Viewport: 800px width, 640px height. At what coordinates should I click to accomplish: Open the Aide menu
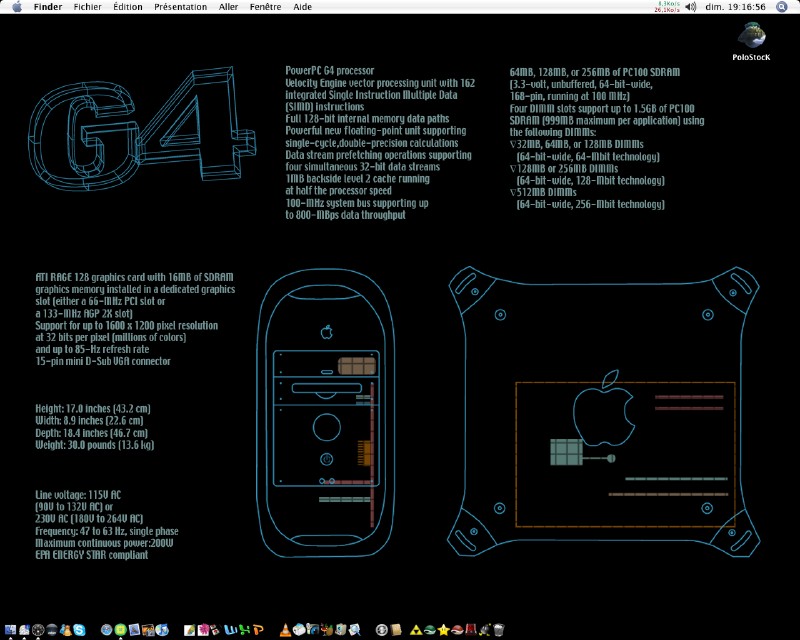303,7
